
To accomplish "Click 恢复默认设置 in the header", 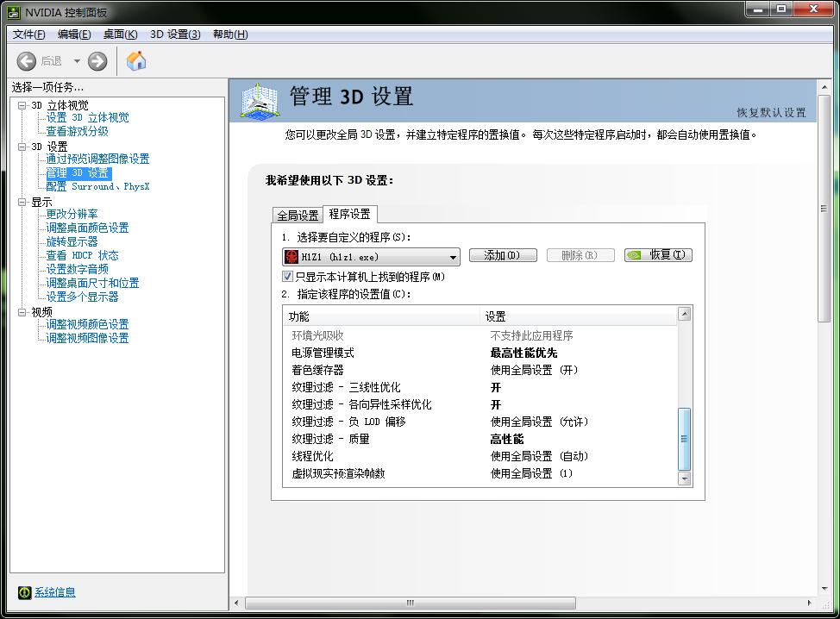I will (771, 113).
